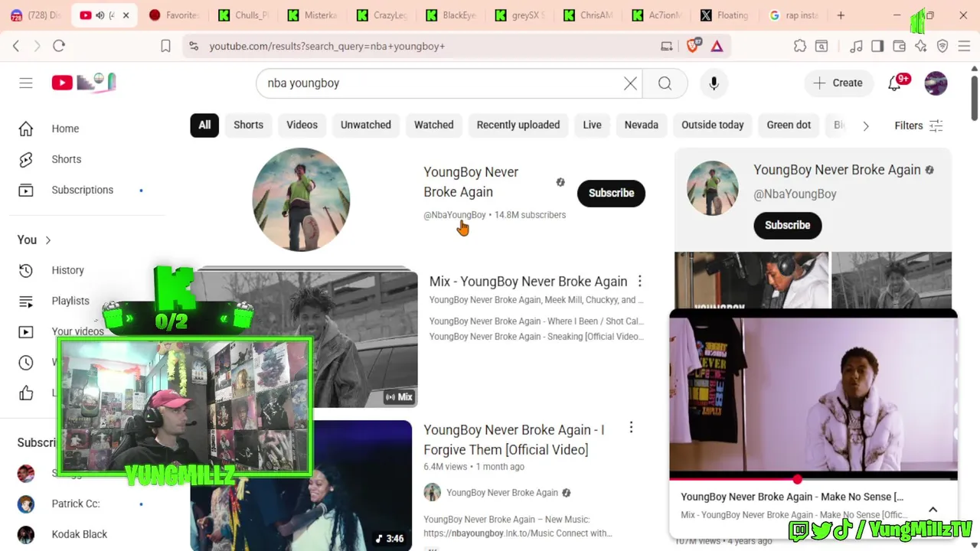
Task: Open Mix - YoungBoy Never Broke Again title
Action: point(528,282)
